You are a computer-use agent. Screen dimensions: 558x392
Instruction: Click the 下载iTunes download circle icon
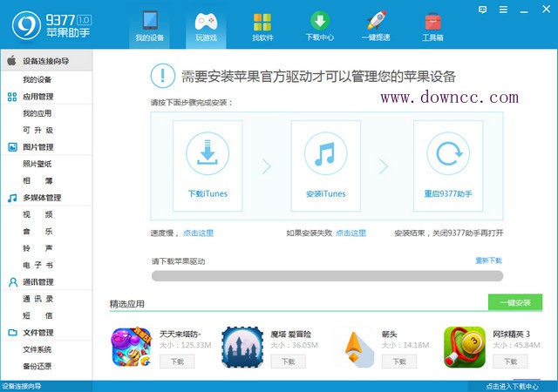[208, 153]
